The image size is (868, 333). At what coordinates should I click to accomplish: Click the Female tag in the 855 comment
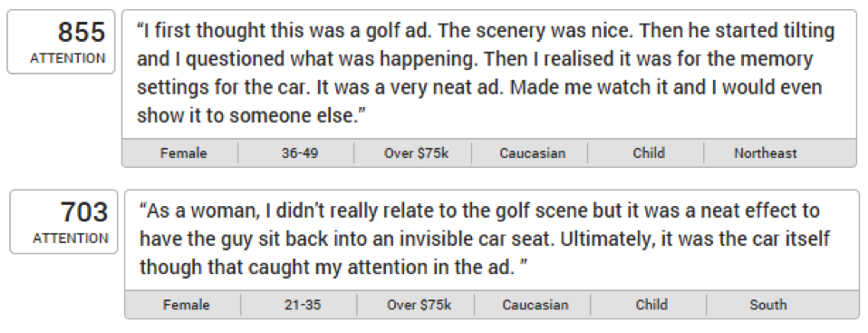(183, 153)
